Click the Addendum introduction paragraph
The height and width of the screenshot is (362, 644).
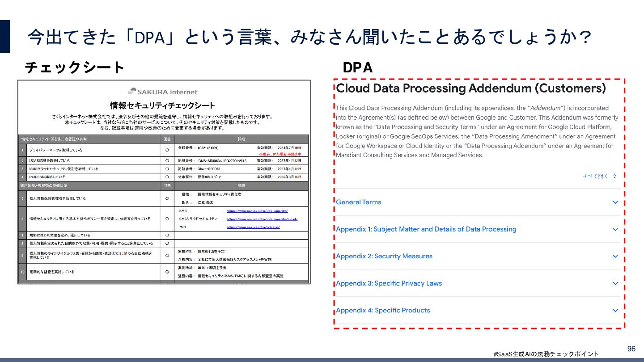coord(477,131)
